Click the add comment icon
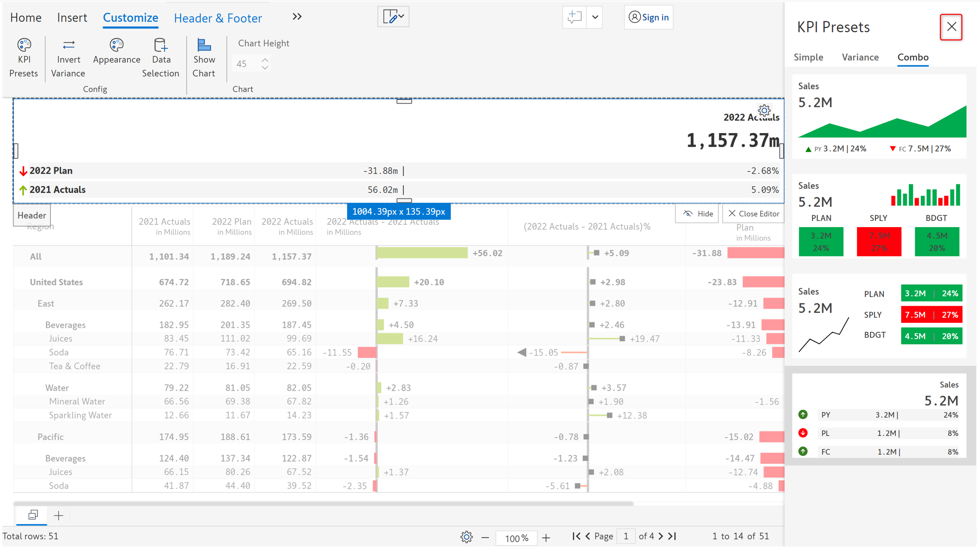980x550 pixels. (574, 17)
